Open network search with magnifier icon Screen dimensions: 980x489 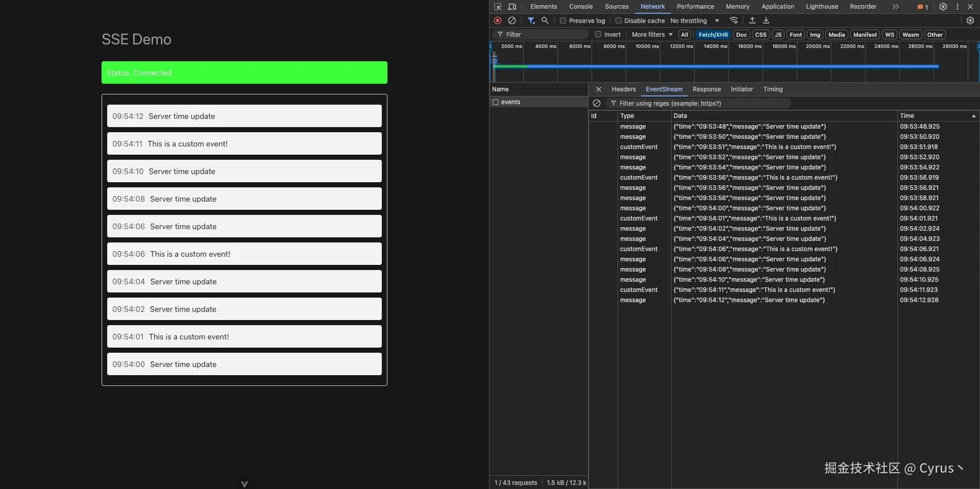coord(545,20)
